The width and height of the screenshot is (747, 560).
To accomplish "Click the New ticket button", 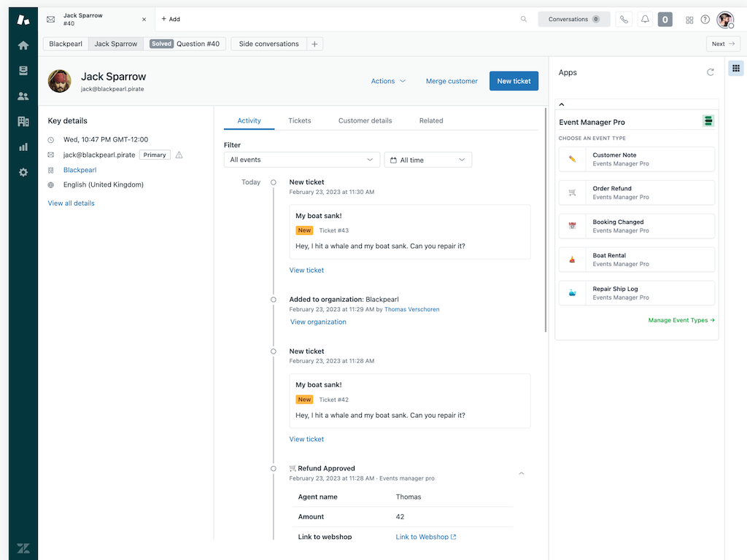I will (x=514, y=81).
